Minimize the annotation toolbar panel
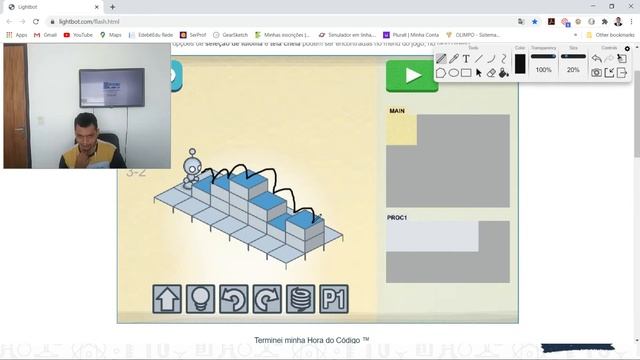 tap(609, 73)
